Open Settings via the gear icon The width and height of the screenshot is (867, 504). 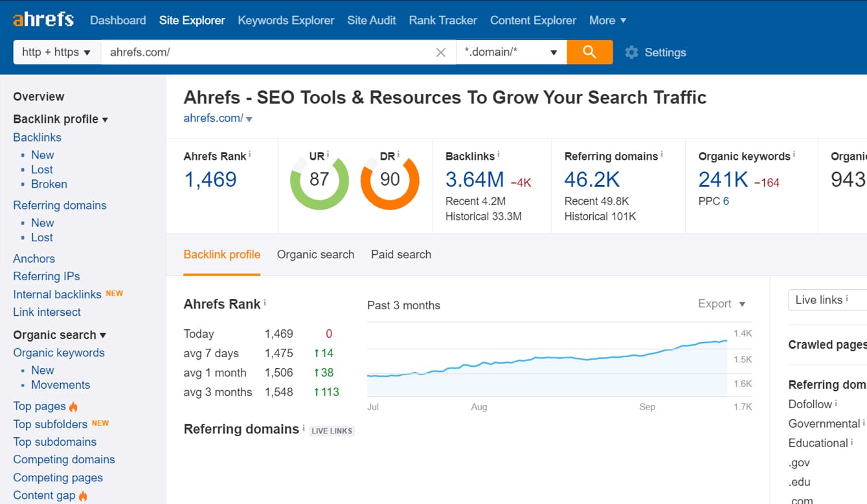pyautogui.click(x=631, y=52)
